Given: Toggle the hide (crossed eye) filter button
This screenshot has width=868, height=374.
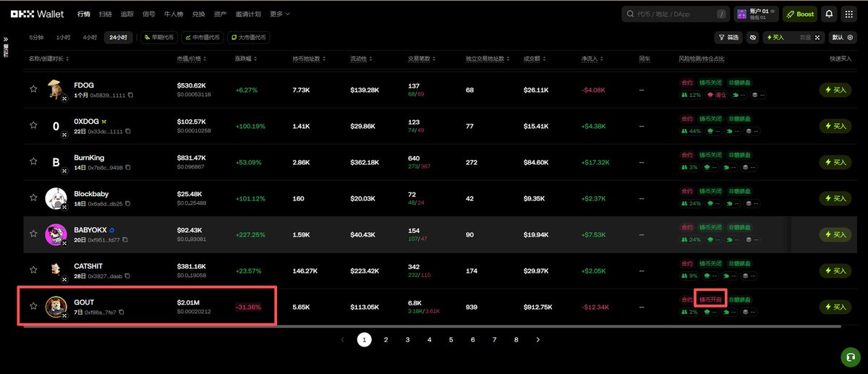Looking at the screenshot, I should [752, 37].
